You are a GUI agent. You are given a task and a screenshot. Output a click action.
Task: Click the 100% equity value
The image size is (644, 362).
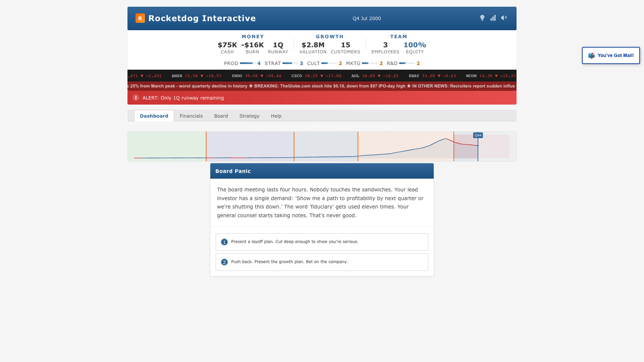pyautogui.click(x=415, y=45)
